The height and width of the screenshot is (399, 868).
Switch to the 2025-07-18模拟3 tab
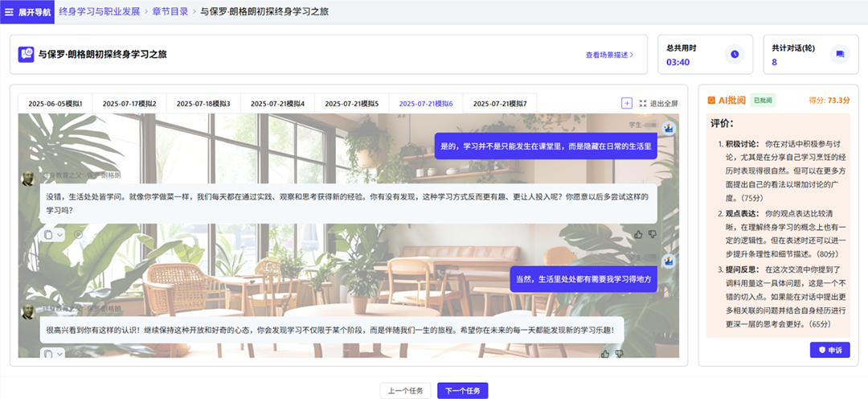[x=203, y=104]
